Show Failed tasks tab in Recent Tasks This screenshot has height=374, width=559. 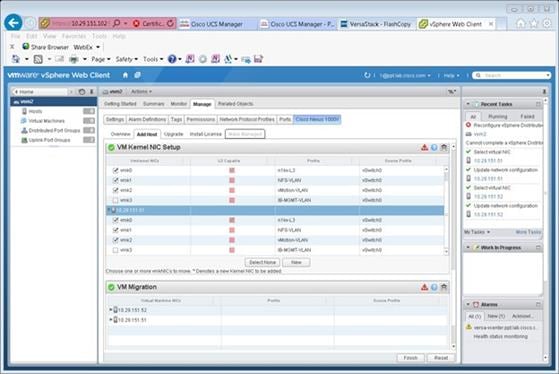[527, 117]
